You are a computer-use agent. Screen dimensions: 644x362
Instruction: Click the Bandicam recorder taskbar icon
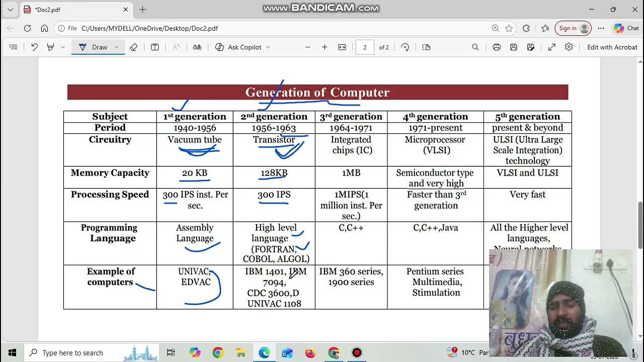click(x=357, y=352)
